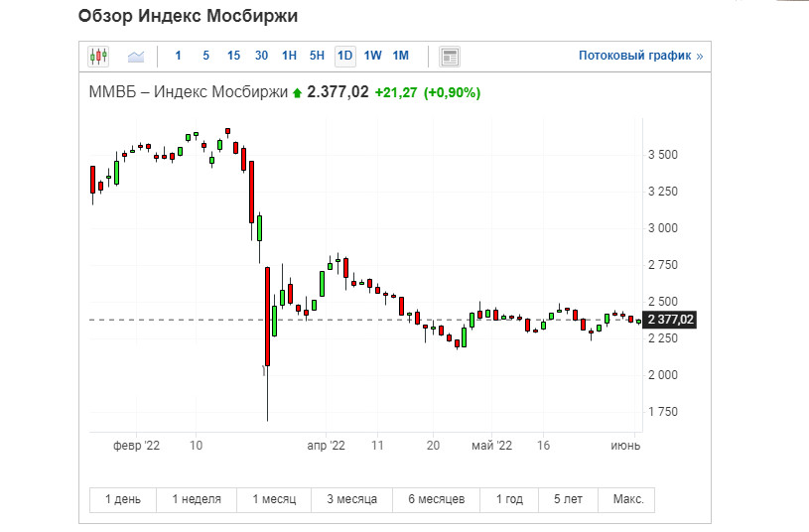Click the апр '22 date label

point(326,446)
